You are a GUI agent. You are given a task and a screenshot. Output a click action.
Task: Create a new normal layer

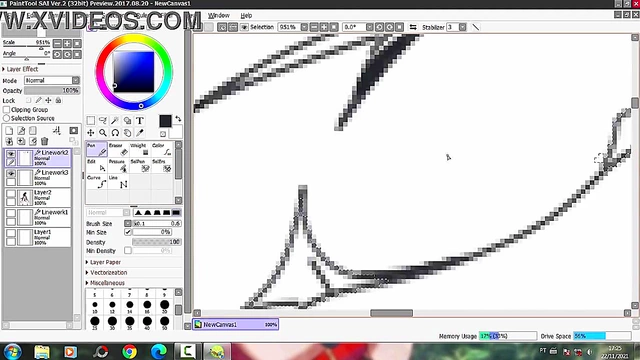click(9, 131)
